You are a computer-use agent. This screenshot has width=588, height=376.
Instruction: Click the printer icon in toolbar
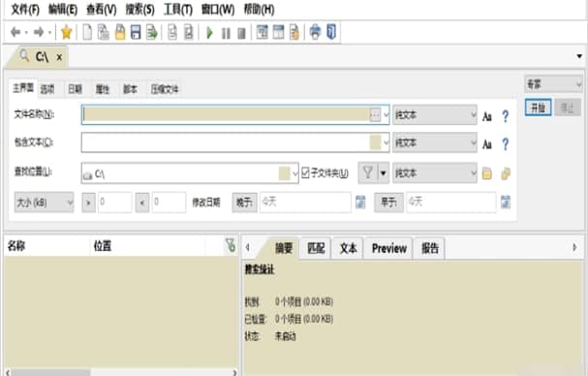(x=315, y=32)
